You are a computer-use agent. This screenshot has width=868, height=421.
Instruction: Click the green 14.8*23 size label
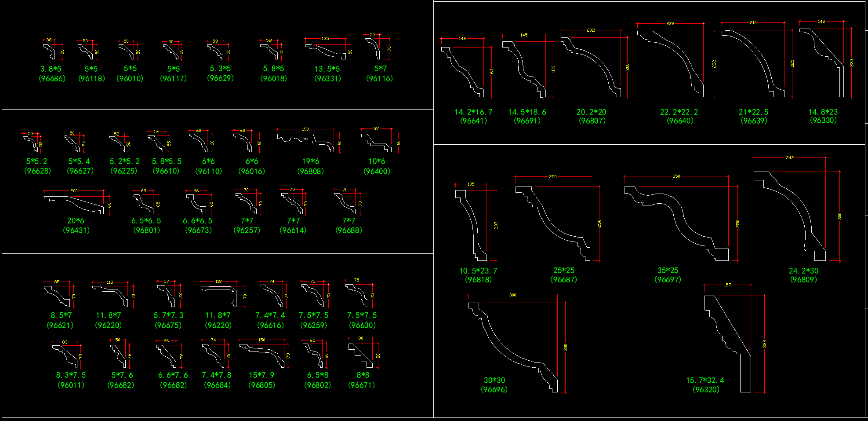point(823,112)
